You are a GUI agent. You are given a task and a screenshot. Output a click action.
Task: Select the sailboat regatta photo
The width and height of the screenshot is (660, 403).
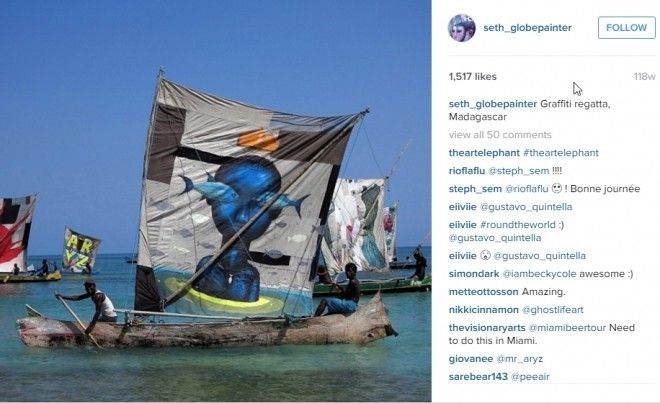[216, 201]
